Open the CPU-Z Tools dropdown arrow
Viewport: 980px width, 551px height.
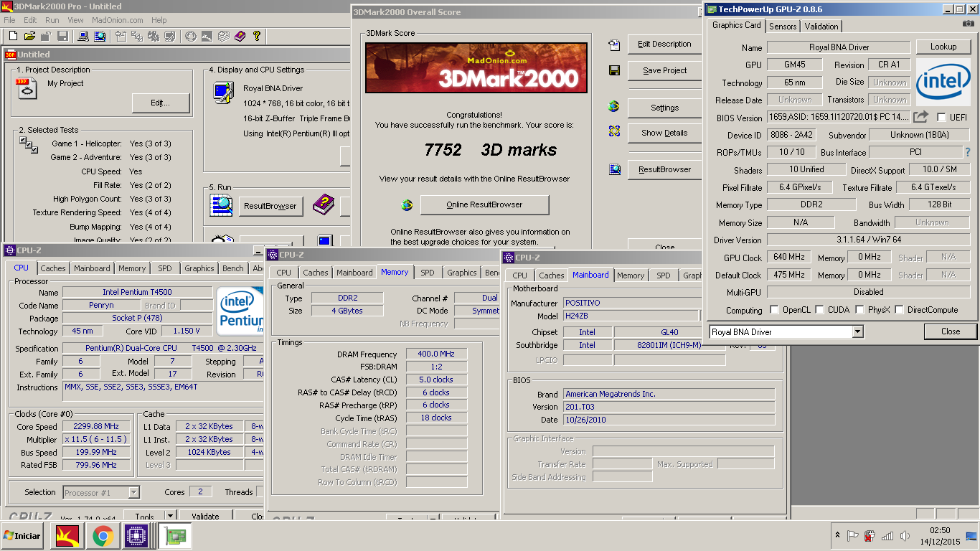[x=170, y=516]
